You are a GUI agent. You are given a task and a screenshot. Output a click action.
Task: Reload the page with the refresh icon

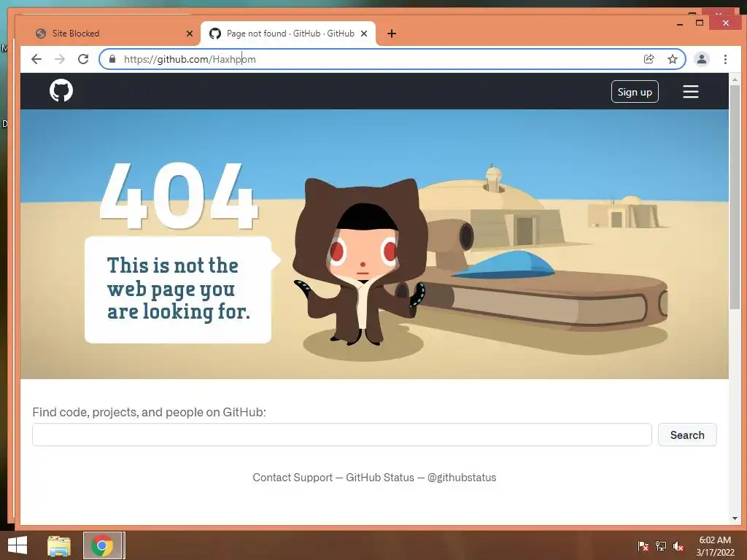coord(83,59)
